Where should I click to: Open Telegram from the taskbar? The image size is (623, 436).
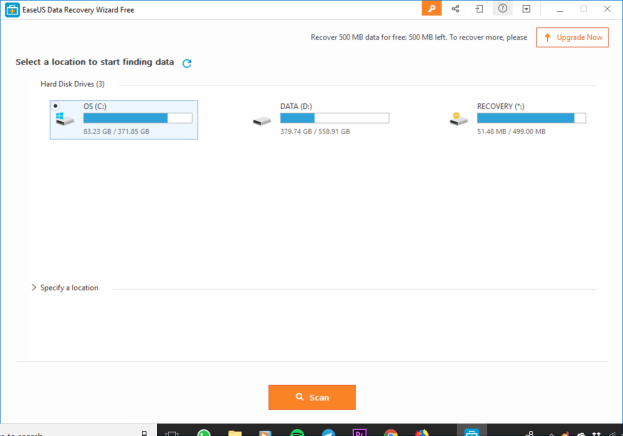coord(328,435)
